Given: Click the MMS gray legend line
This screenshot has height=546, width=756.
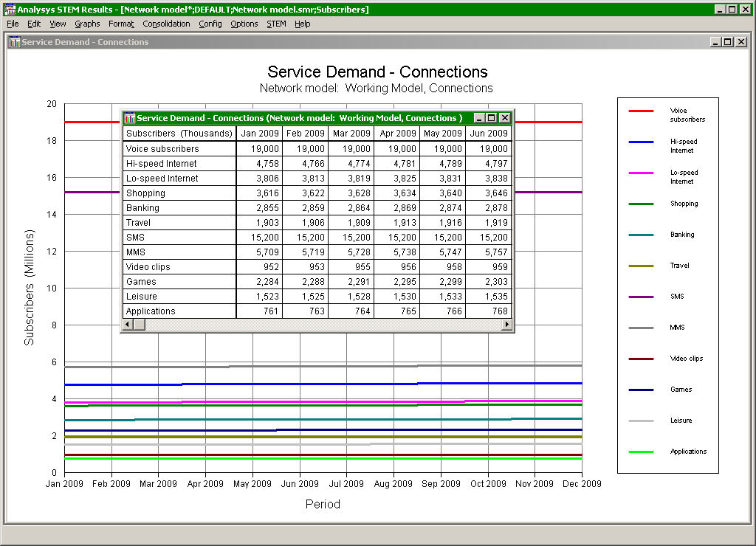Looking at the screenshot, I should 641,328.
